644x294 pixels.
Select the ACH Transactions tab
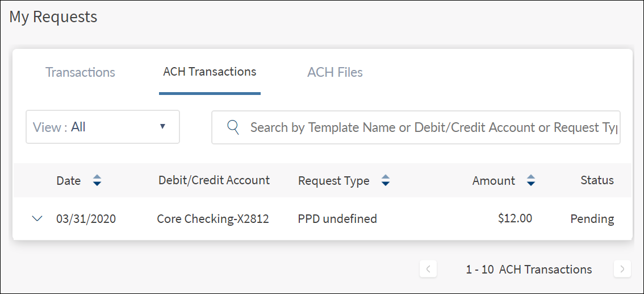210,72
